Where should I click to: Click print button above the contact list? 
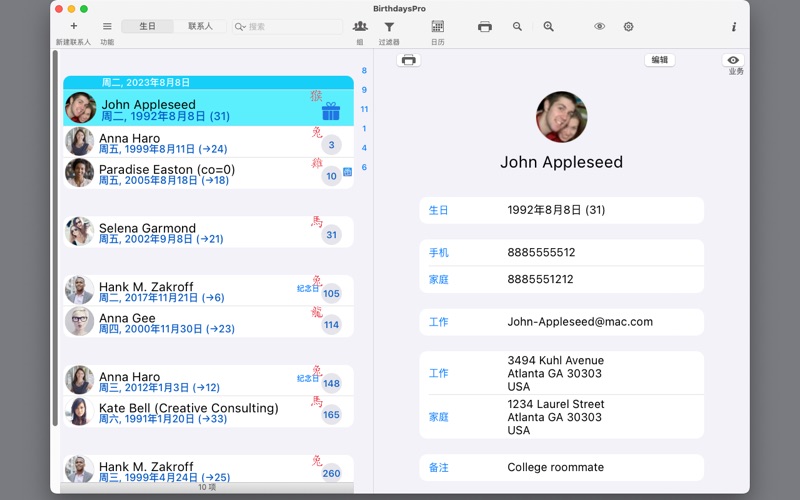[408, 60]
